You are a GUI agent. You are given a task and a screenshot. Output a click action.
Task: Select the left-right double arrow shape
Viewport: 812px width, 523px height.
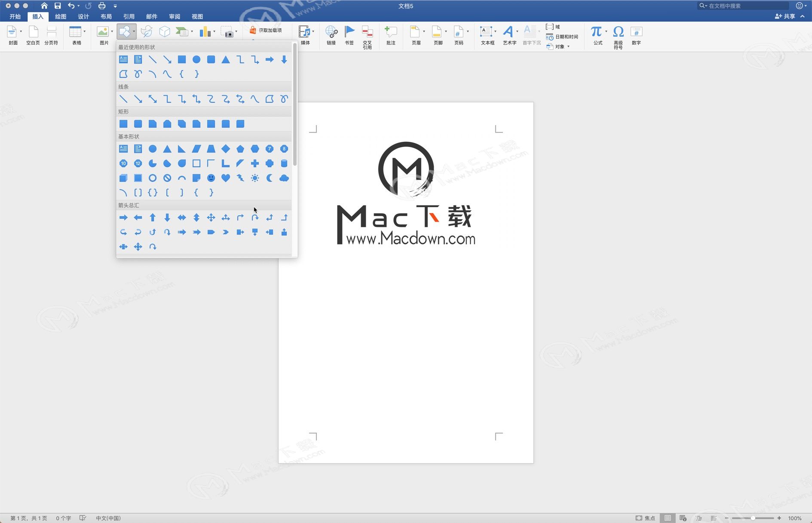[182, 217]
